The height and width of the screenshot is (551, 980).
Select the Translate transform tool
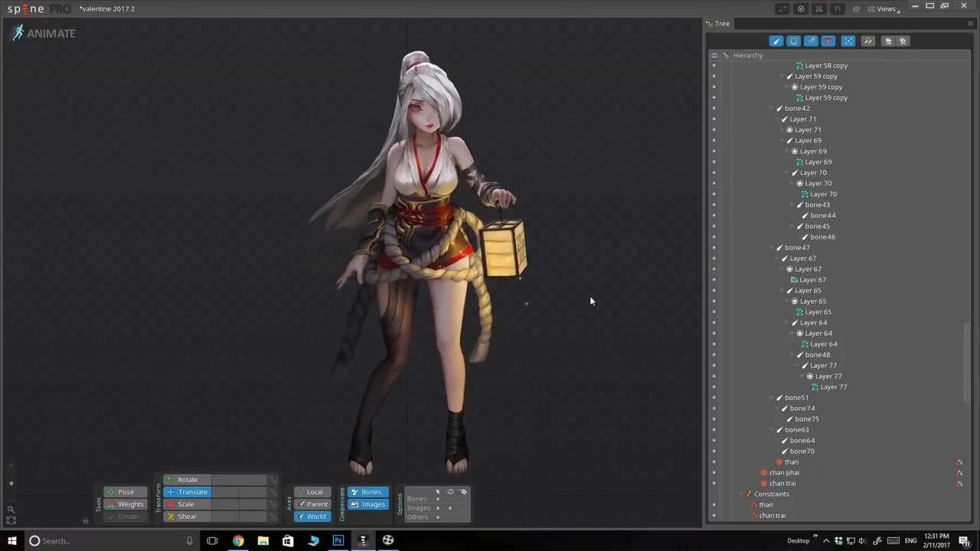187,492
